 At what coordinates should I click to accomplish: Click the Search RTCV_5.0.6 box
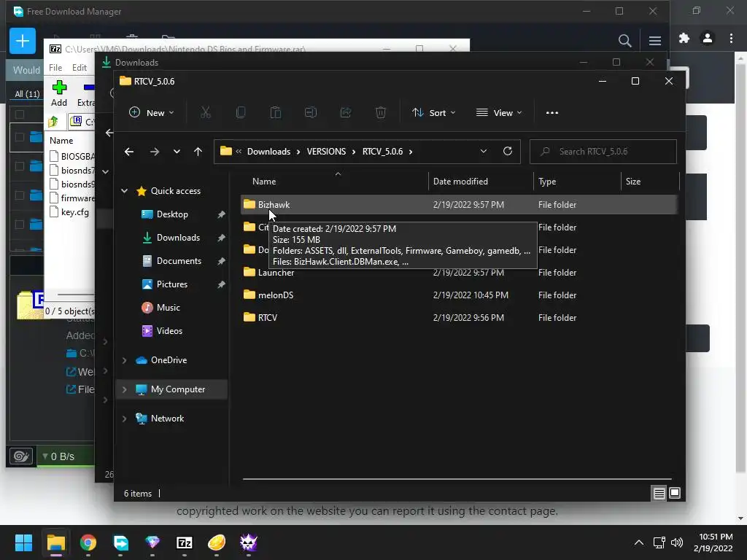[603, 152]
